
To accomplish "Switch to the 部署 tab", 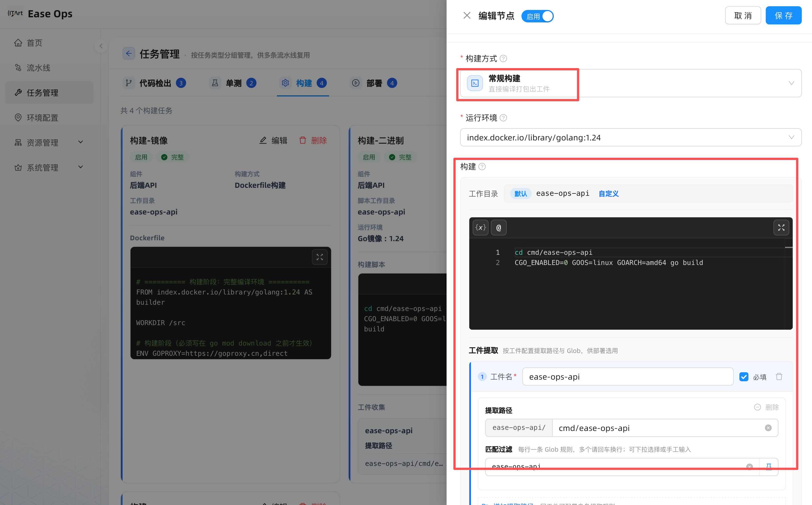I will 373,83.
